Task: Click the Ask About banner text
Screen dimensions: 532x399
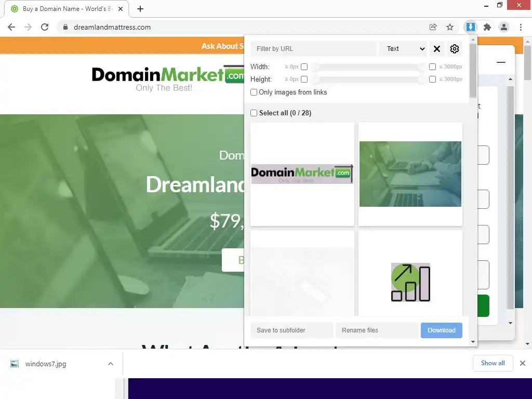Action: tap(222, 46)
